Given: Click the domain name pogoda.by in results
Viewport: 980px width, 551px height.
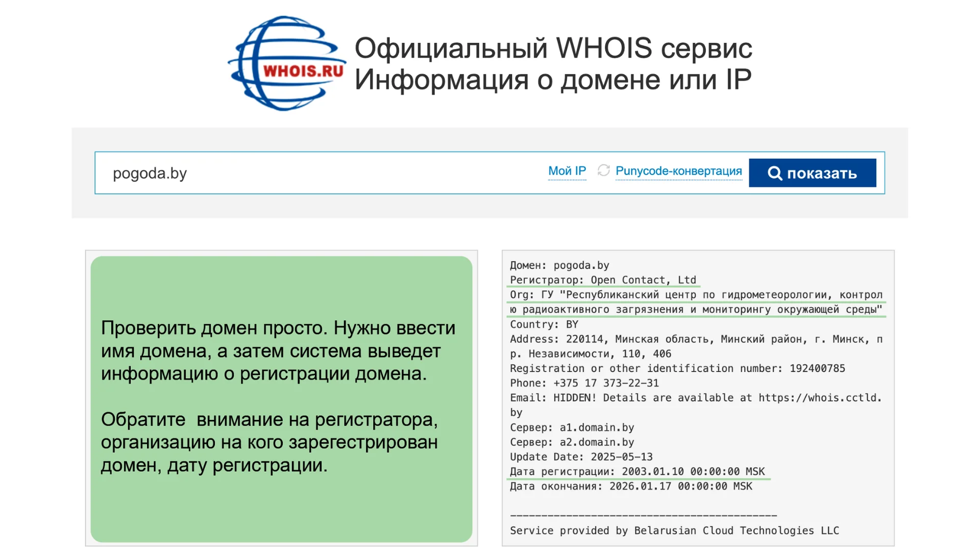Looking at the screenshot, I should [581, 265].
